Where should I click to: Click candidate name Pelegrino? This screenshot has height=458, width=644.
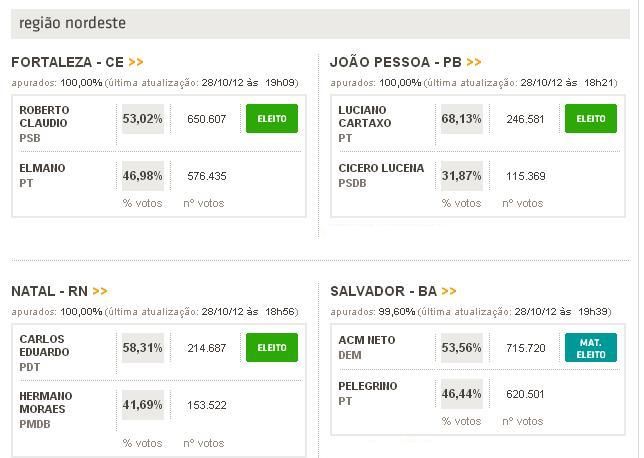coord(368,386)
